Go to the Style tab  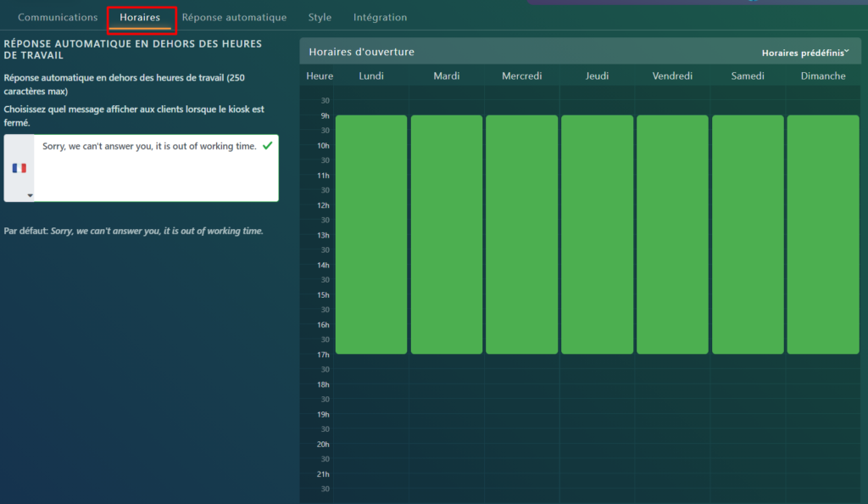click(x=320, y=17)
